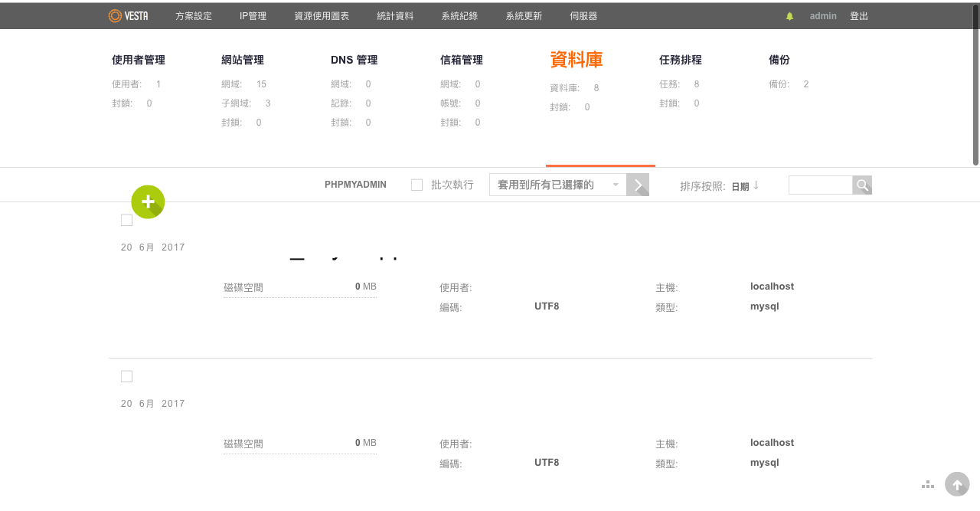The image size is (980, 511).
Task: Click mysql type in first database entry
Action: click(764, 306)
